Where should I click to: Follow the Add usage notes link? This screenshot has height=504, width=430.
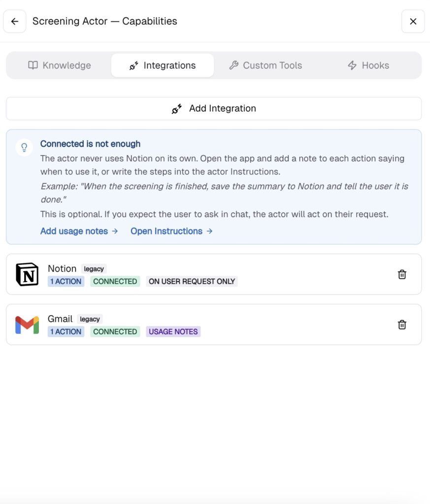(79, 231)
